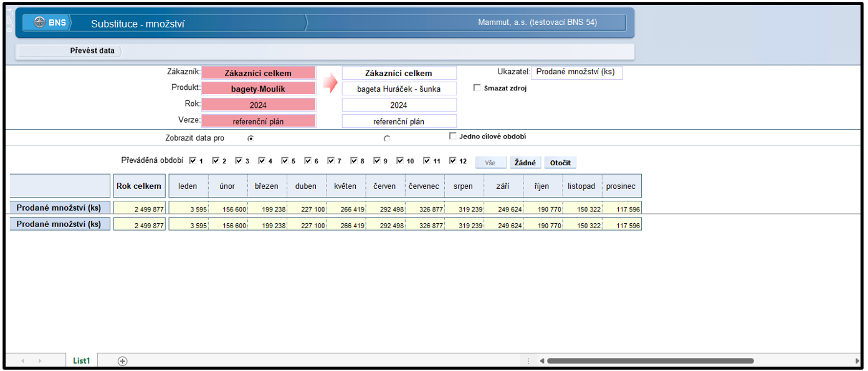Image resolution: width=868 pixels, height=371 pixels.
Task: Select the right Zobrazit data radio button
Action: (x=387, y=138)
